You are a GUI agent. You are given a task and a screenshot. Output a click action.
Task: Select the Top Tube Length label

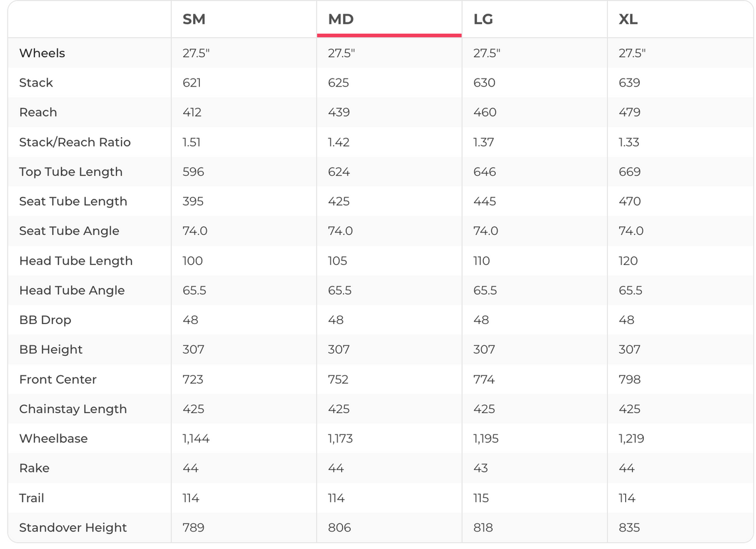pos(71,172)
